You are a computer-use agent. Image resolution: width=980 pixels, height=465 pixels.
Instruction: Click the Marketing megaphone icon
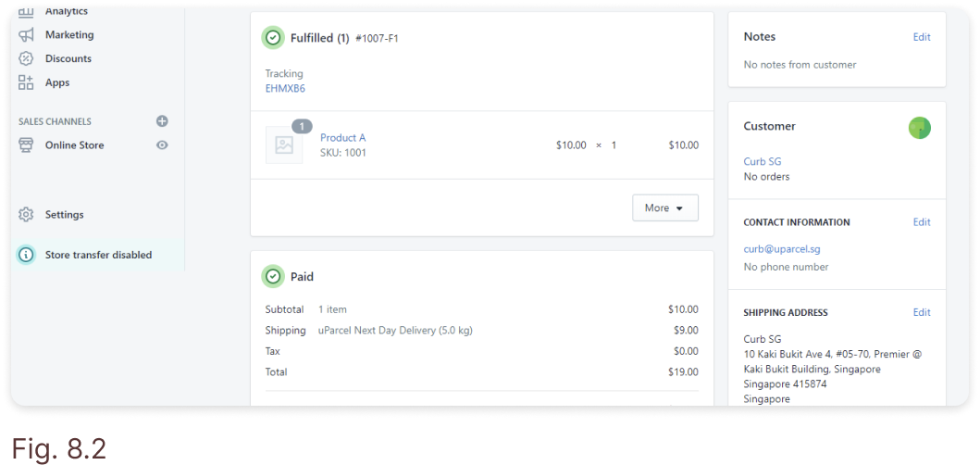click(26, 35)
